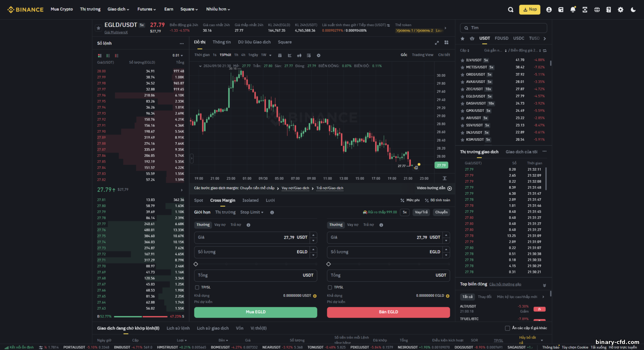Click Bán EGLD sell button

click(x=388, y=312)
